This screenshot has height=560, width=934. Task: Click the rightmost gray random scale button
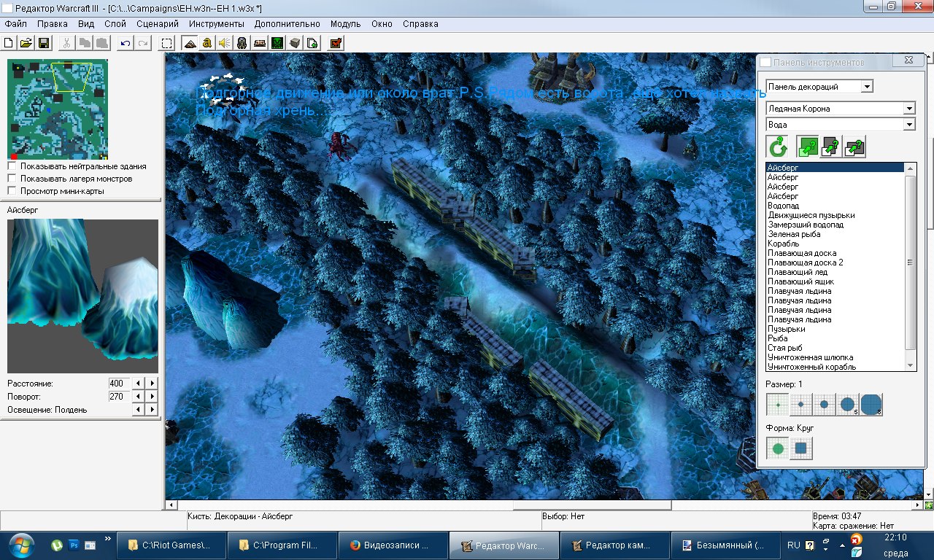(x=854, y=147)
